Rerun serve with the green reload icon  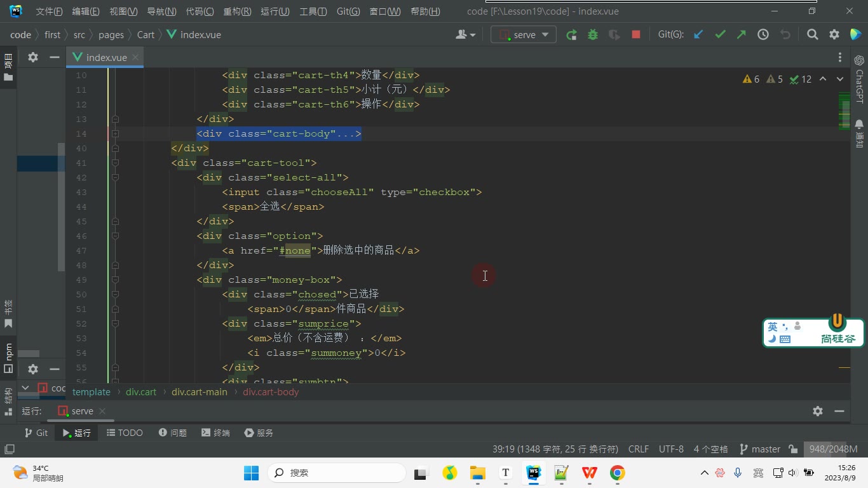pos(571,35)
